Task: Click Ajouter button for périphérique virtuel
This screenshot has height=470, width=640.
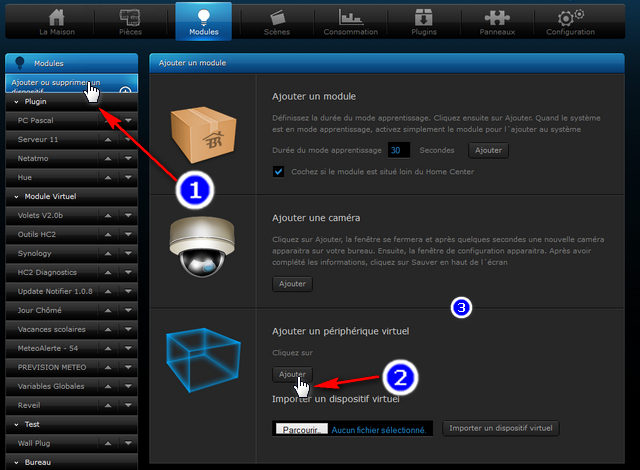Action: (292, 374)
